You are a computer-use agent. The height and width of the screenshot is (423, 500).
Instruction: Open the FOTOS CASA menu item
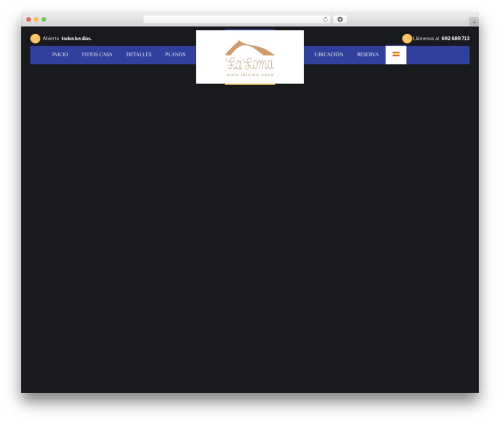click(x=97, y=54)
